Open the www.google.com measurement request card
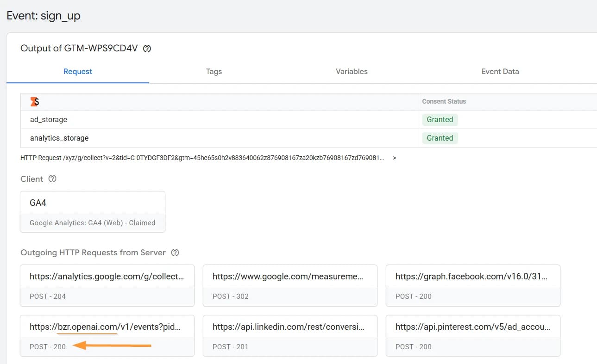Viewport: 597px width, 364px height. [290, 285]
